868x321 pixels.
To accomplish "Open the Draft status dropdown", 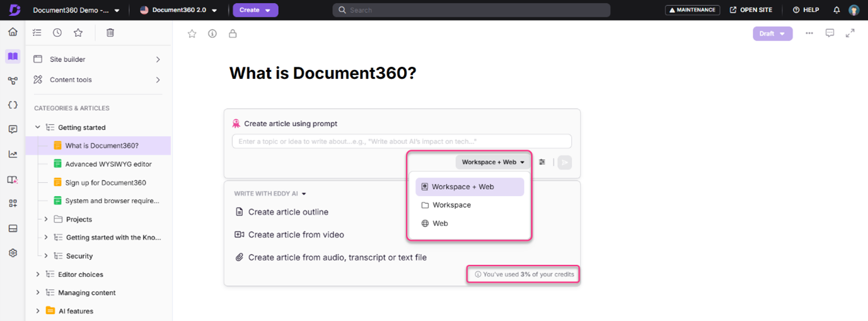I will 772,33.
